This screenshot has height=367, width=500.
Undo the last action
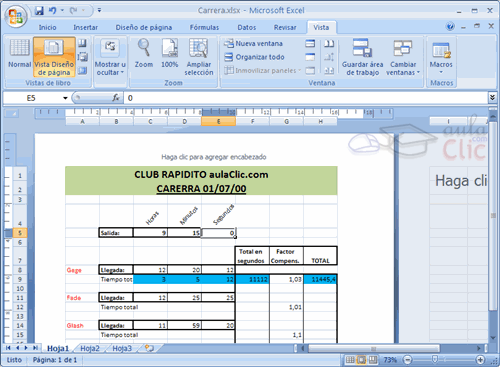point(52,11)
